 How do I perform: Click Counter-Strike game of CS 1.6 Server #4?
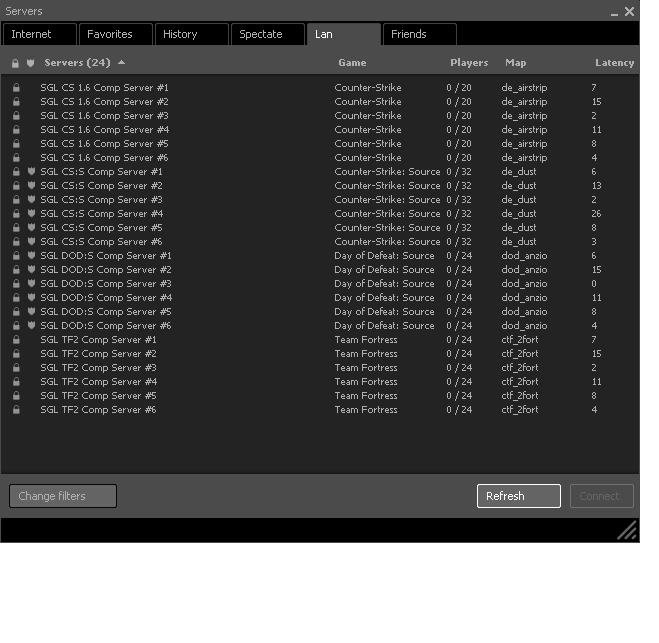[368, 129]
